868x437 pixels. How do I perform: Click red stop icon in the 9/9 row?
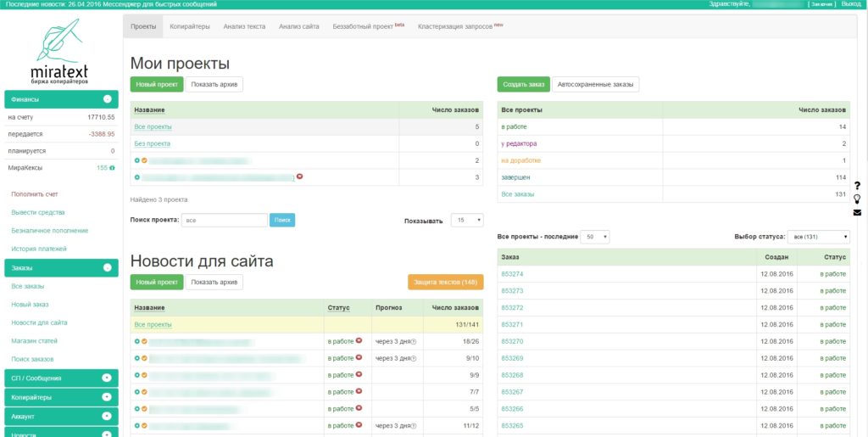tap(359, 374)
